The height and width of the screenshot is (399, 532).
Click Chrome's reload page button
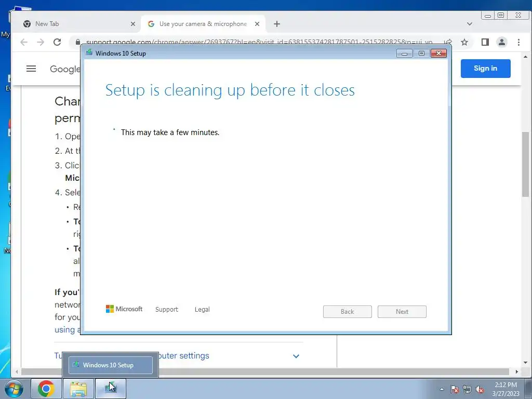(x=57, y=42)
